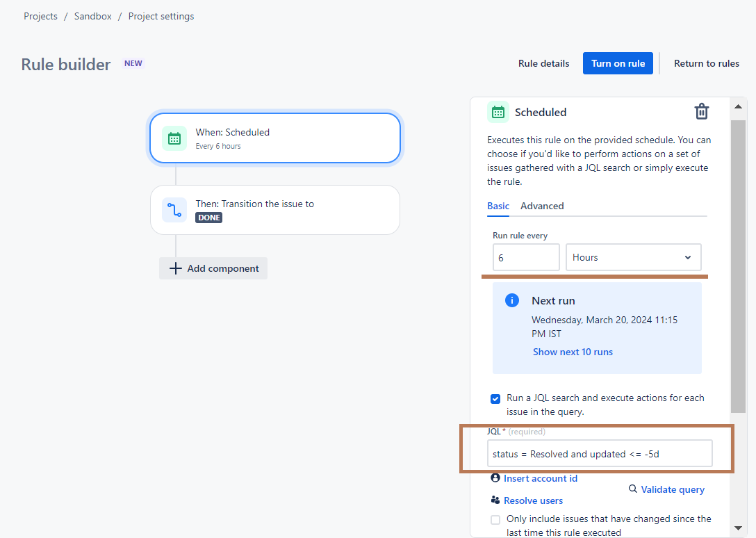Click the people icon next to Resolve users
Screen dimensions: 756x538
click(496, 500)
